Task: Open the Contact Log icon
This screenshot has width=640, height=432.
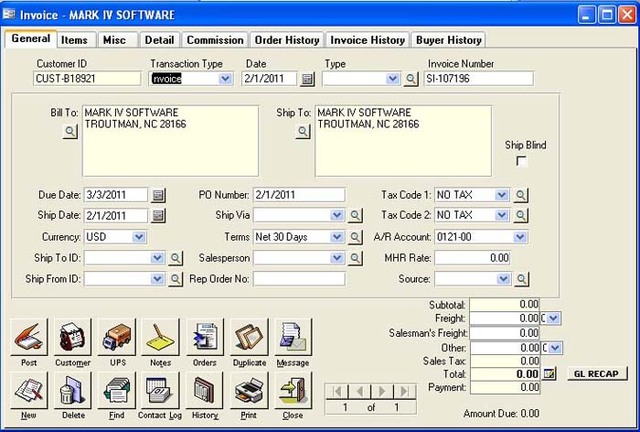Action: click(x=160, y=390)
